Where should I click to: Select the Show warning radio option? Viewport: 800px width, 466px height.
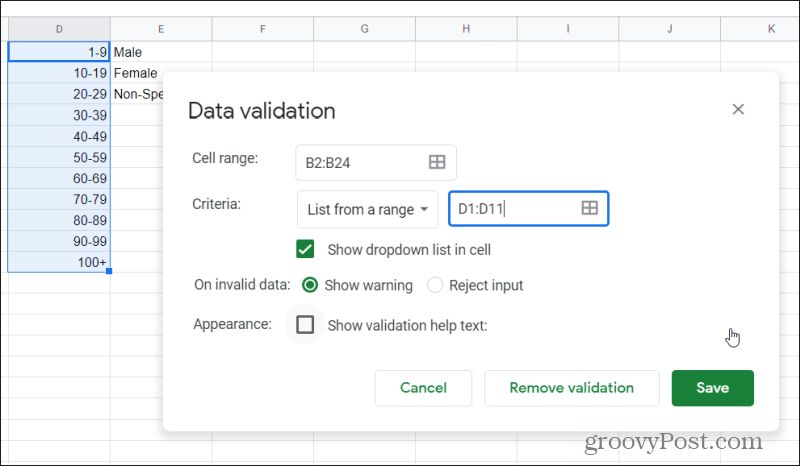(x=310, y=285)
